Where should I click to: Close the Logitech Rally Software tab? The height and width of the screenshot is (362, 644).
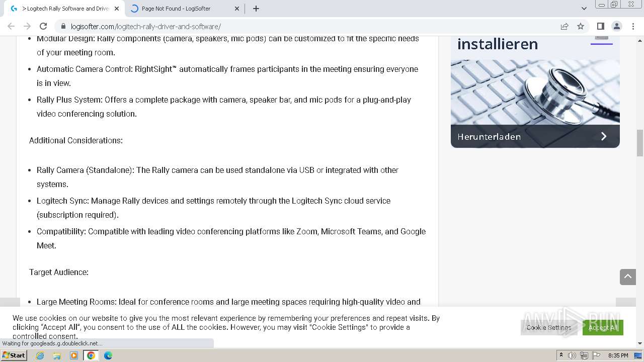tap(117, 9)
